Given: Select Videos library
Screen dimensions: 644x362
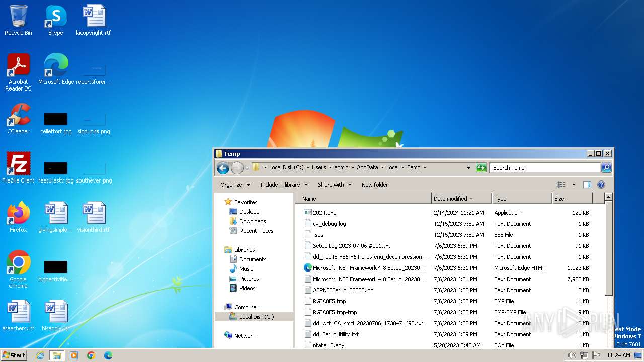Looking at the screenshot, I should tap(247, 288).
